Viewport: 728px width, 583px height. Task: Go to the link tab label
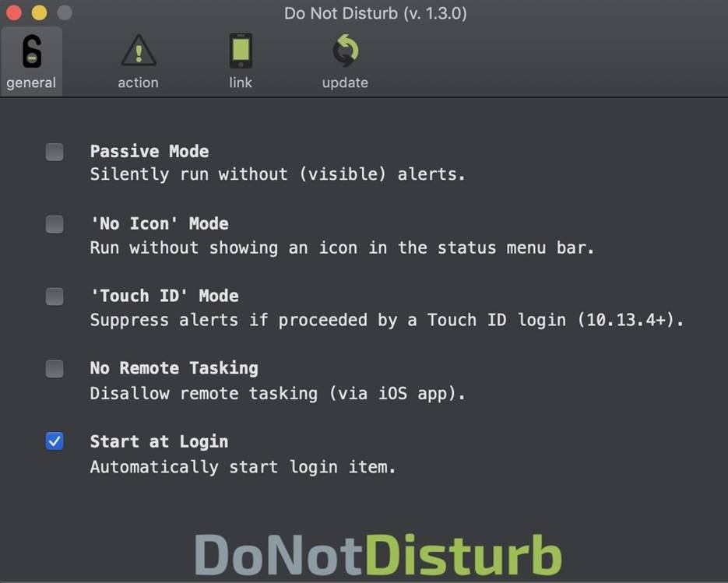241,83
